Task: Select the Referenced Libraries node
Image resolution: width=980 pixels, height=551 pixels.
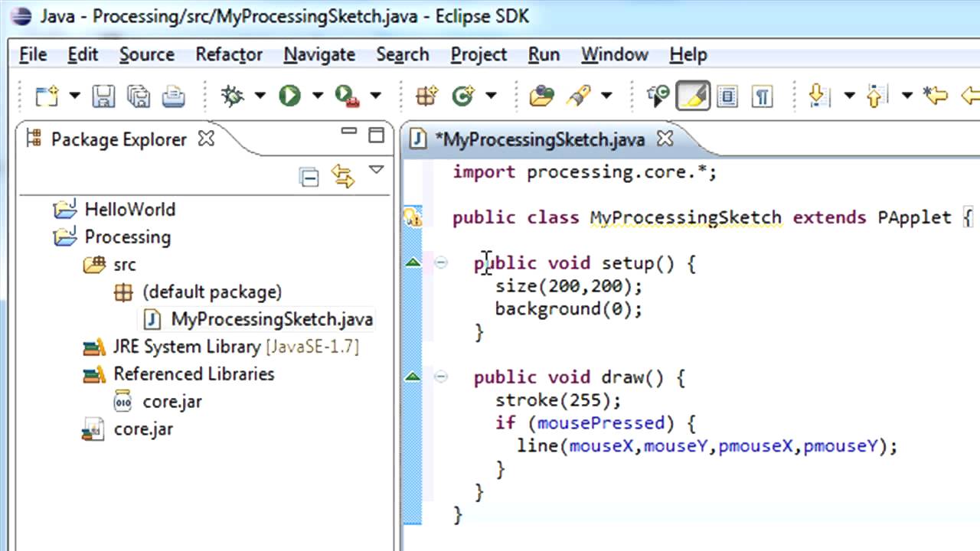Action: [x=194, y=374]
